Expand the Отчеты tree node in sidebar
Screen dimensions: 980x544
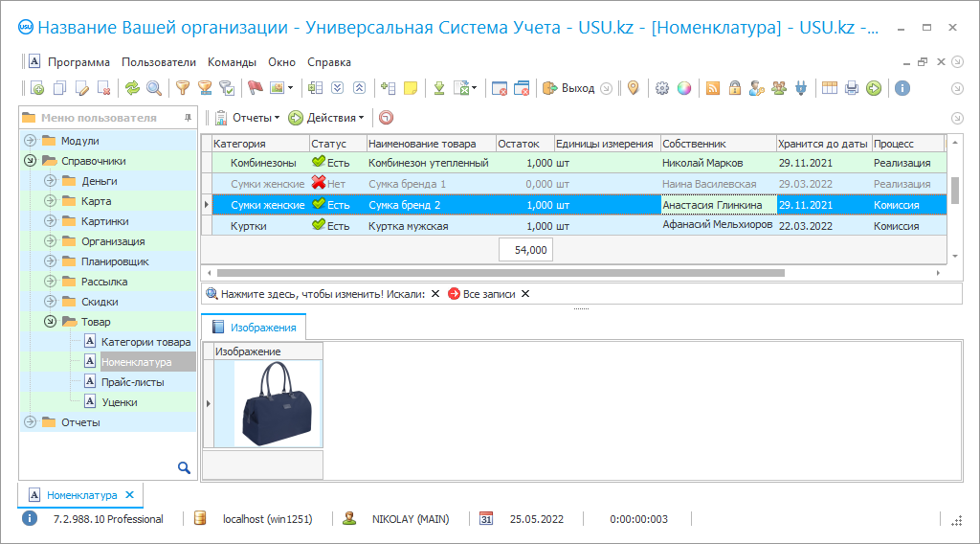pos(30,422)
